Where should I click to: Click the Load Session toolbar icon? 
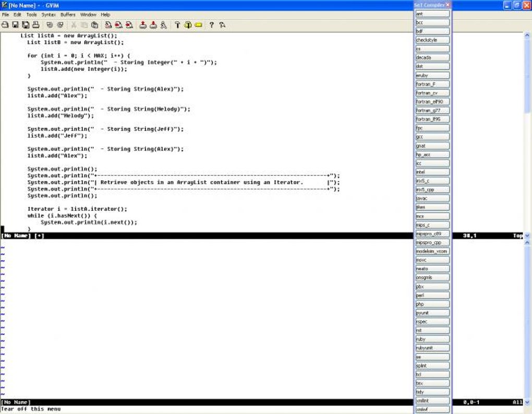tap(143, 25)
